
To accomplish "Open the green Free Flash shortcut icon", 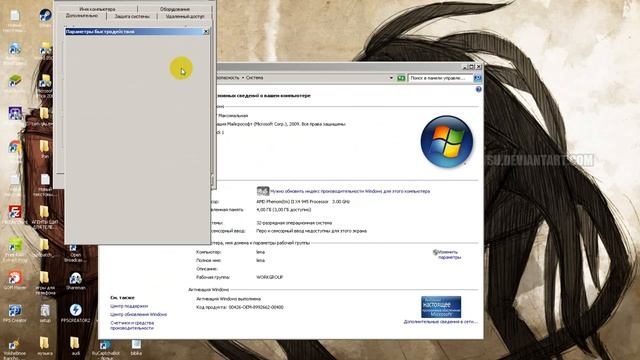I will pos(15,245).
